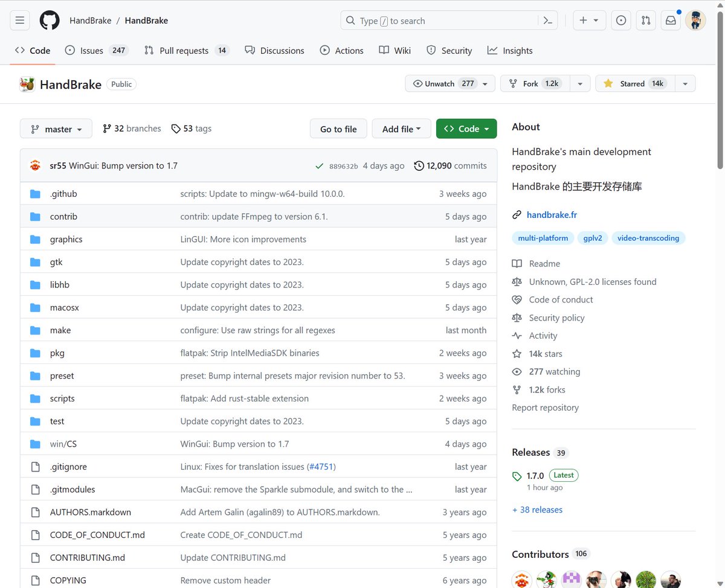
Task: Switch to the Pull requests tab
Action: pyautogui.click(x=187, y=51)
